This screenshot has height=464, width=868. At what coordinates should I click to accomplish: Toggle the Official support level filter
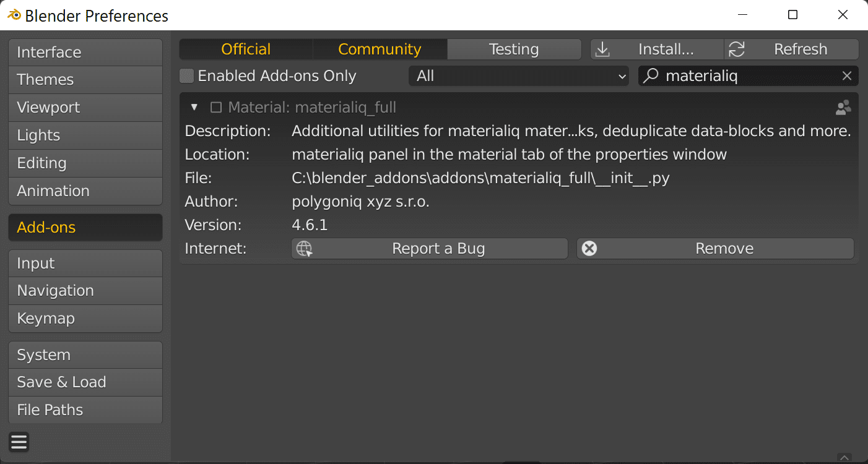tap(246, 49)
